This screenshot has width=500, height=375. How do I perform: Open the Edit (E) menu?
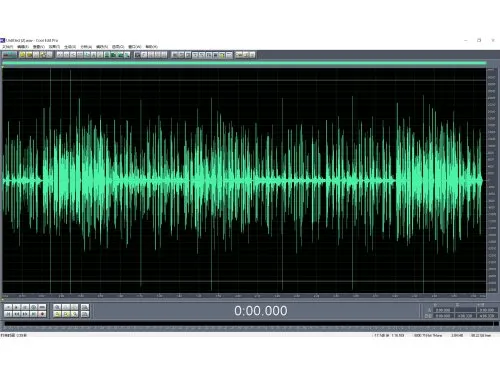[23, 47]
